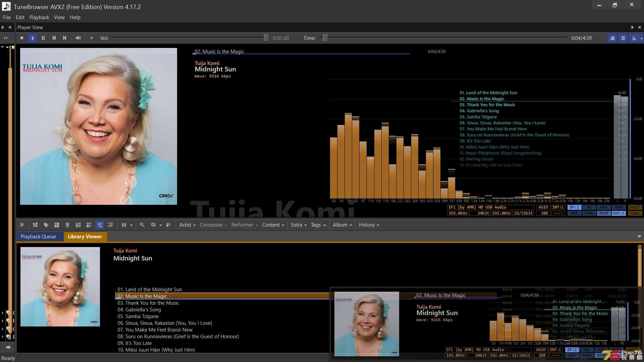Open dropdown arrow beside spectrum icon
Image resolution: width=644 pixels, height=362 pixels.
click(x=641, y=38)
